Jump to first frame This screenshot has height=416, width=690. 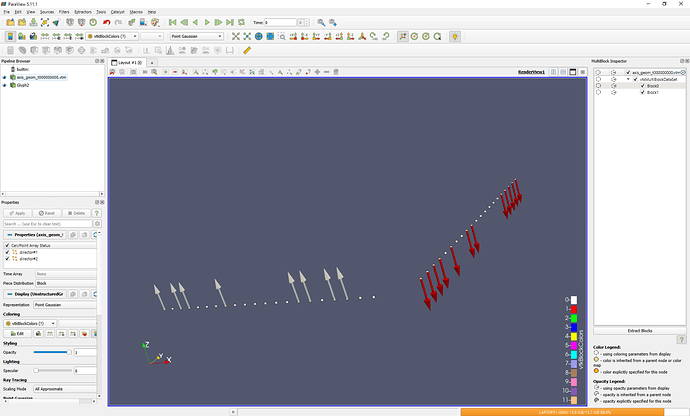[172, 22]
